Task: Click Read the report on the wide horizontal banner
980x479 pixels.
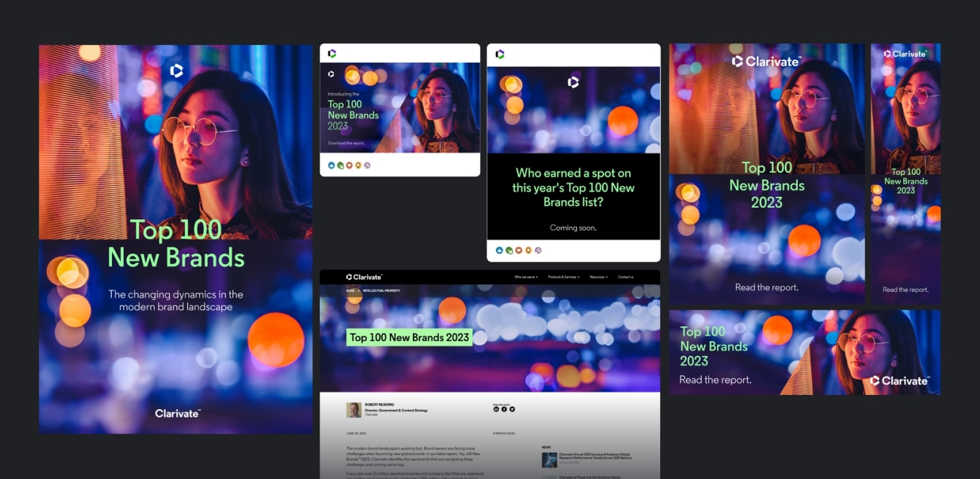Action: coord(715,380)
